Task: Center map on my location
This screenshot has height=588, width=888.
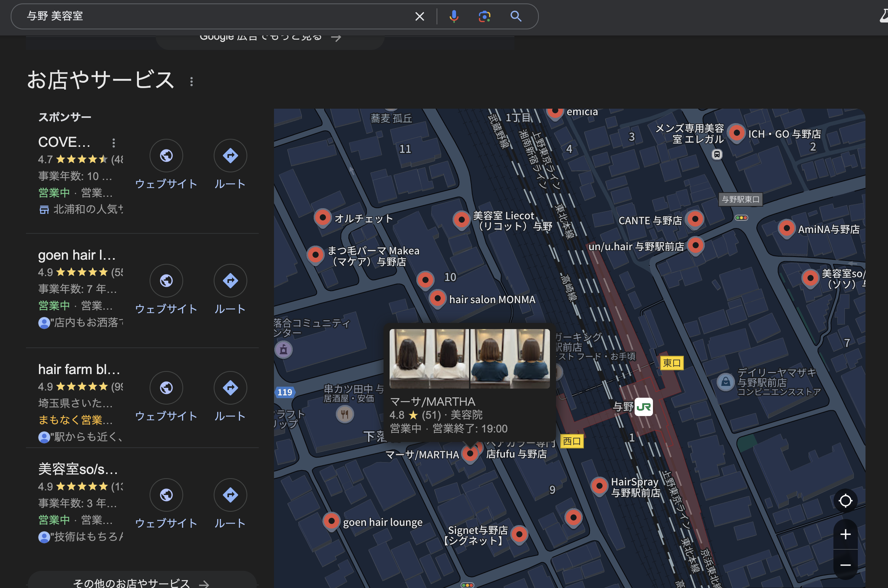Action: (x=845, y=500)
